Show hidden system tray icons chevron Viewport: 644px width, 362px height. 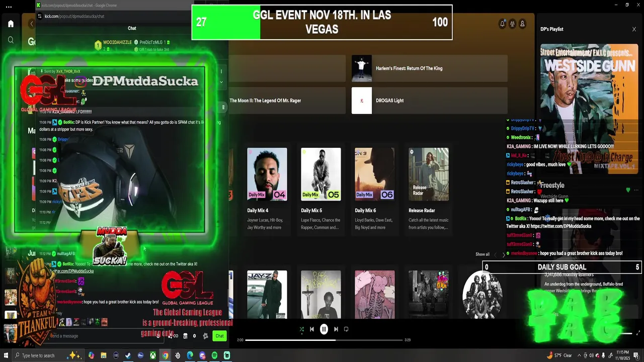[579, 355]
